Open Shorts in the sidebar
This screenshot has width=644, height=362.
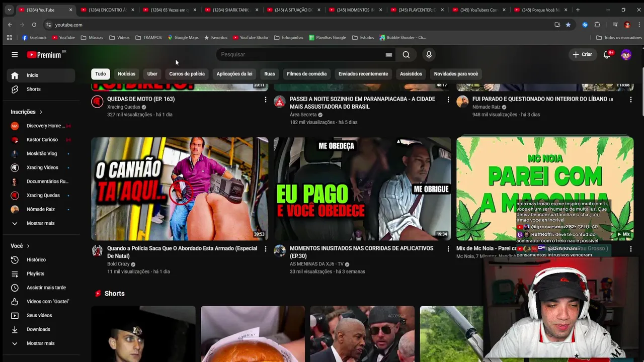click(x=41, y=89)
